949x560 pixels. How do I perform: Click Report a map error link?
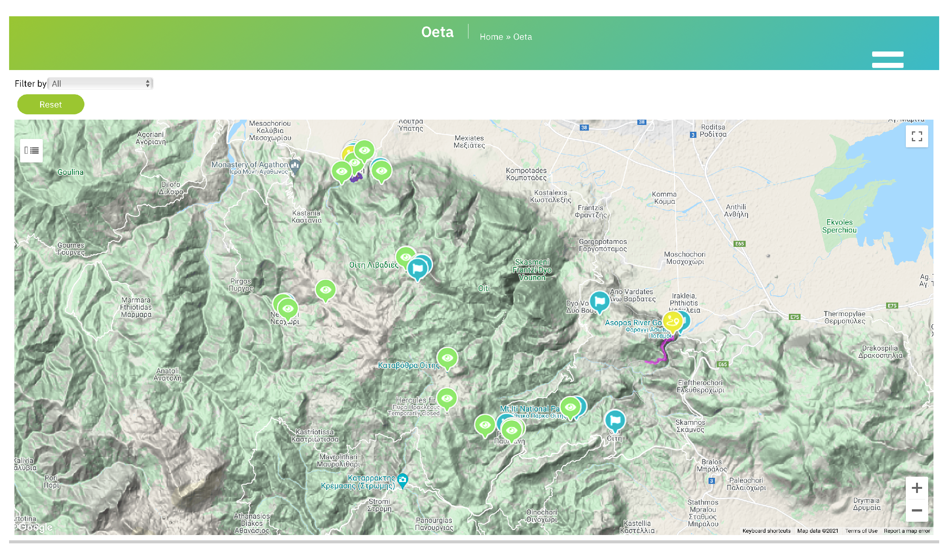(906, 531)
